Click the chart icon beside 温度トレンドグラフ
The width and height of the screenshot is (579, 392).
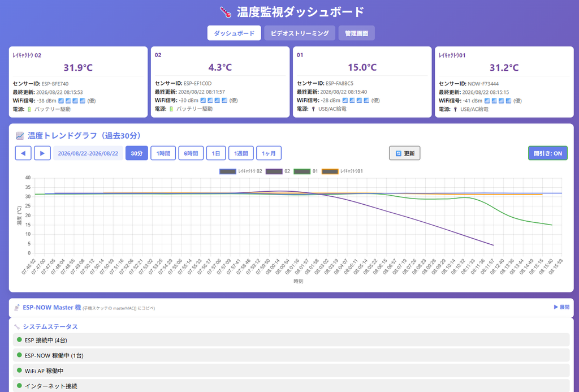coord(20,136)
